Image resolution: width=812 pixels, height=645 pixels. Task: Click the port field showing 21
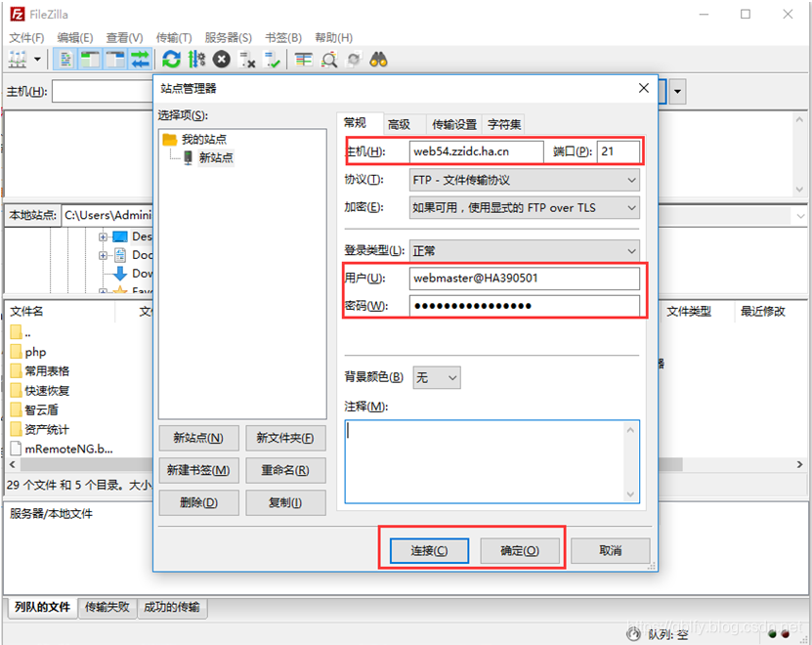tap(619, 151)
